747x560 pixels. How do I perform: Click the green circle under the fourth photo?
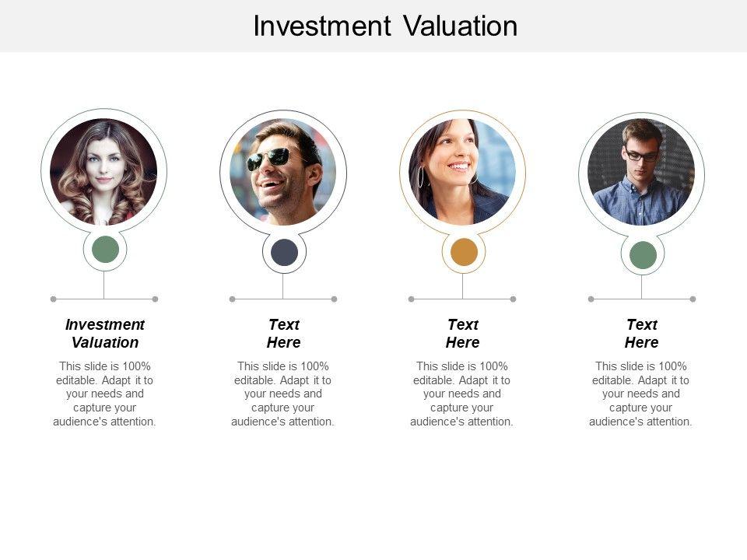pyautogui.click(x=643, y=254)
